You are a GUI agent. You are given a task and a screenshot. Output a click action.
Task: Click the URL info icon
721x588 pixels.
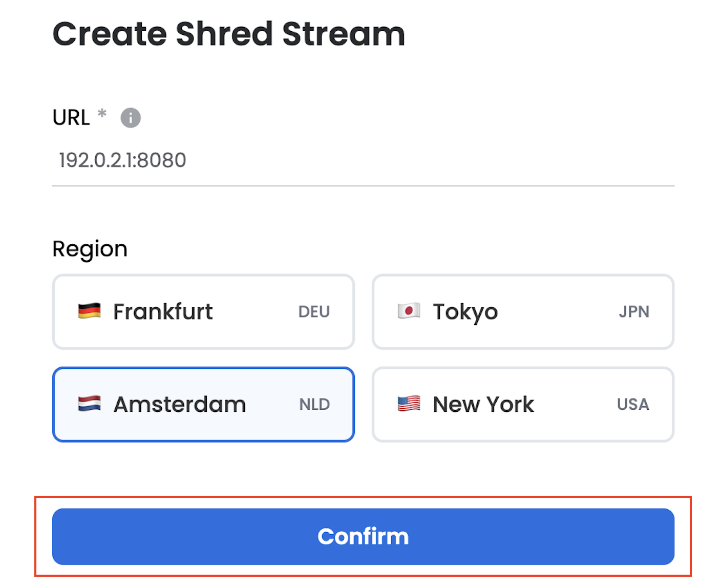pos(131,118)
